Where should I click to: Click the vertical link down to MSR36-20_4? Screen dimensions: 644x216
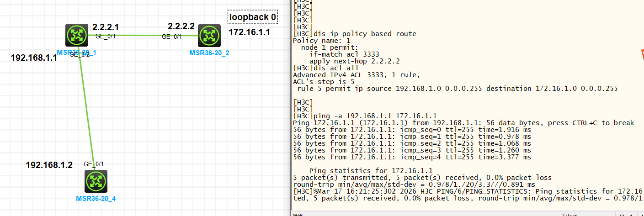pos(87,110)
